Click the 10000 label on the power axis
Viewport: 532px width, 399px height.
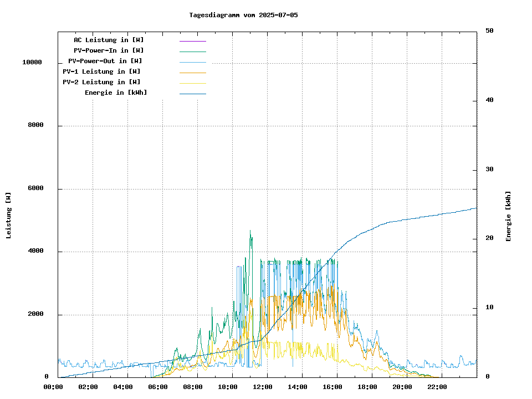pyautogui.click(x=32, y=63)
